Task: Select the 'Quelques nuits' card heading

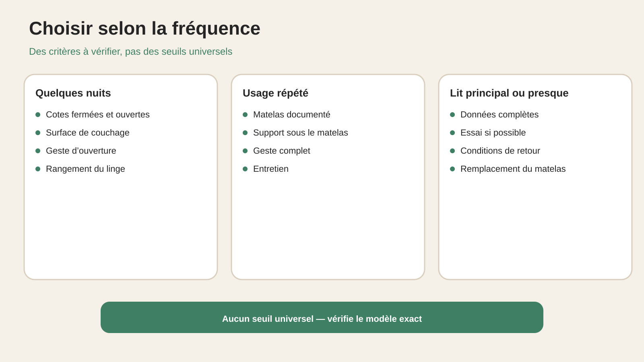Action: pos(73,93)
